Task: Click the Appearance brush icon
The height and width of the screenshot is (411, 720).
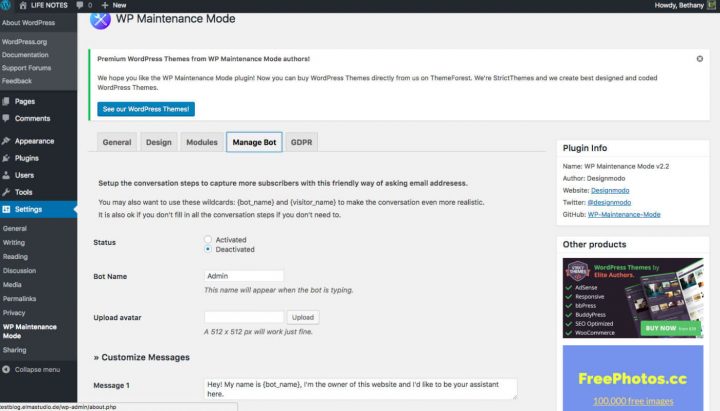Action: [6, 141]
